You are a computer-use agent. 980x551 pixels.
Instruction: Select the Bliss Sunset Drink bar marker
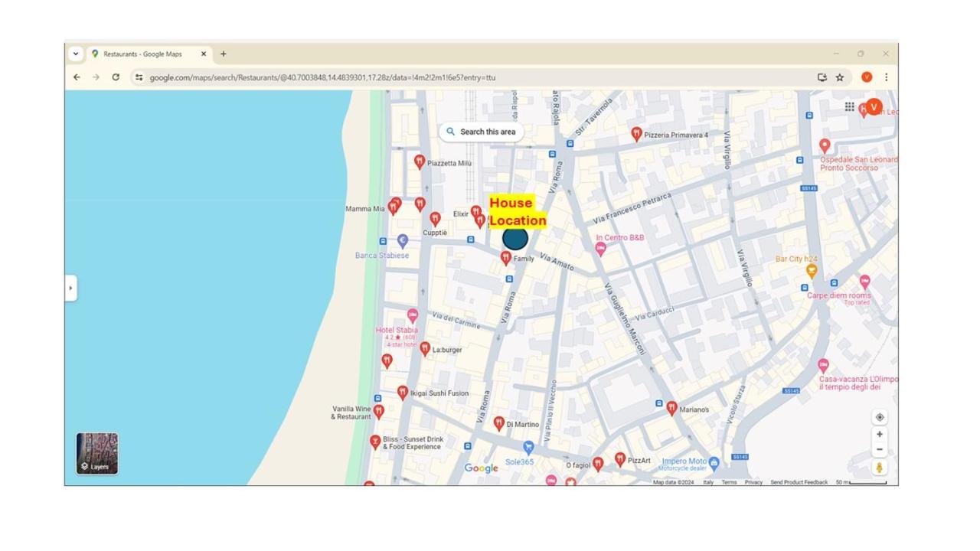375,442
